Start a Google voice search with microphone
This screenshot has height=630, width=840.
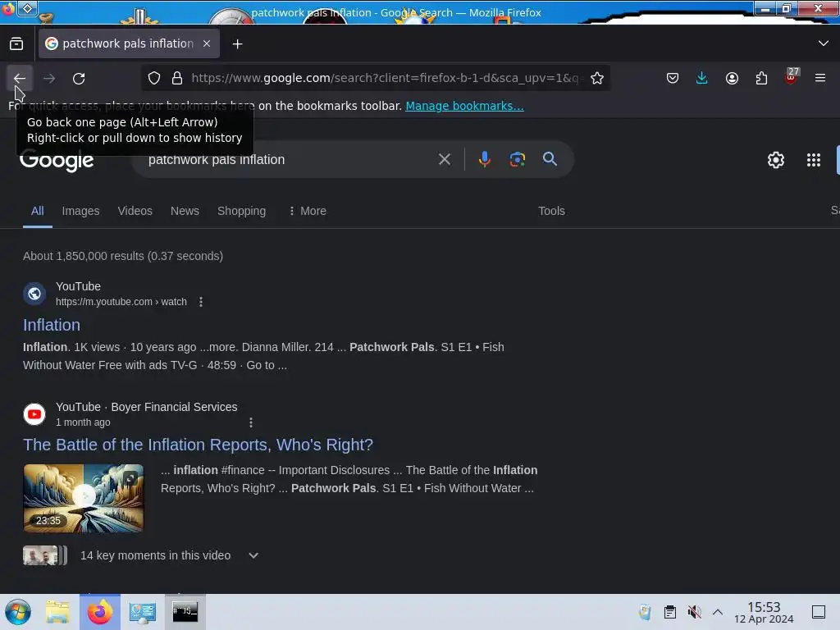[x=484, y=159]
